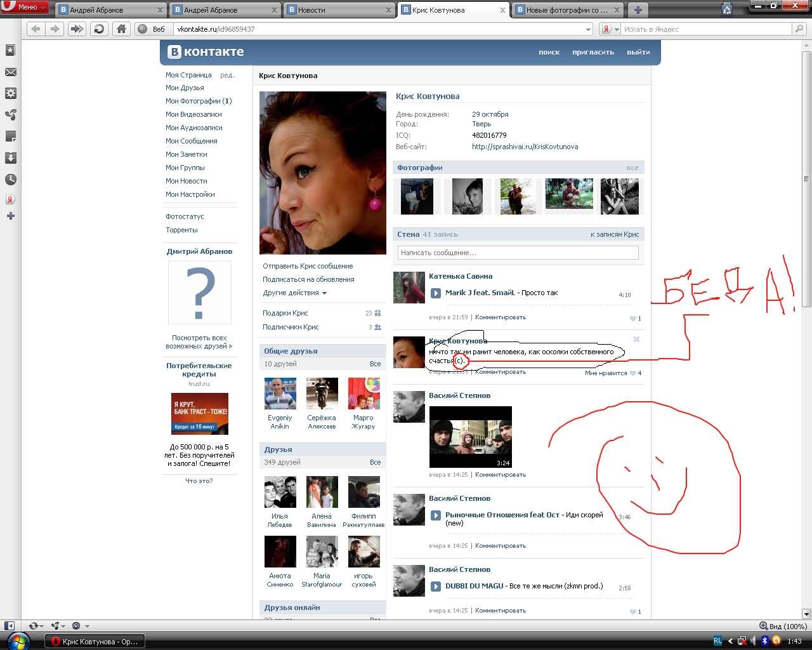Image resolution: width=812 pixels, height=650 pixels.
Task: Delete the wall post with X icon
Action: 636,340
